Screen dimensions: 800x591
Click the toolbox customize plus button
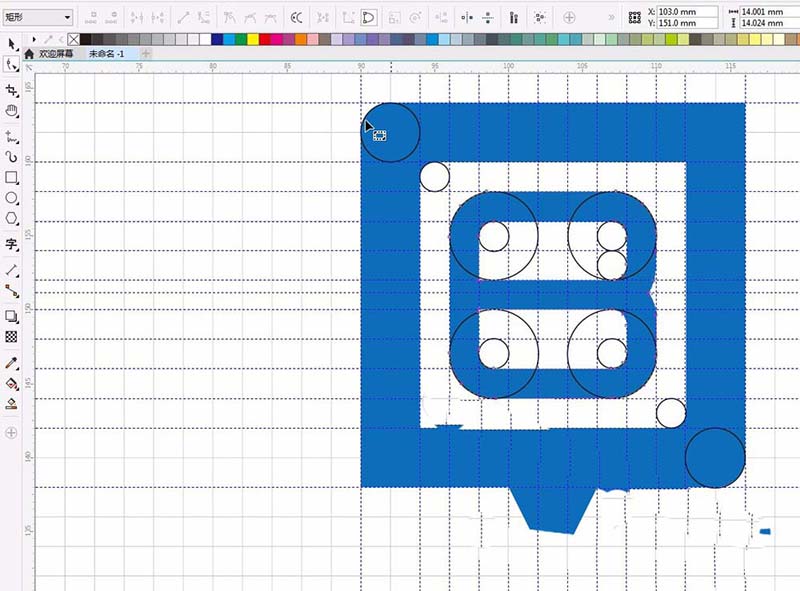click(x=11, y=433)
